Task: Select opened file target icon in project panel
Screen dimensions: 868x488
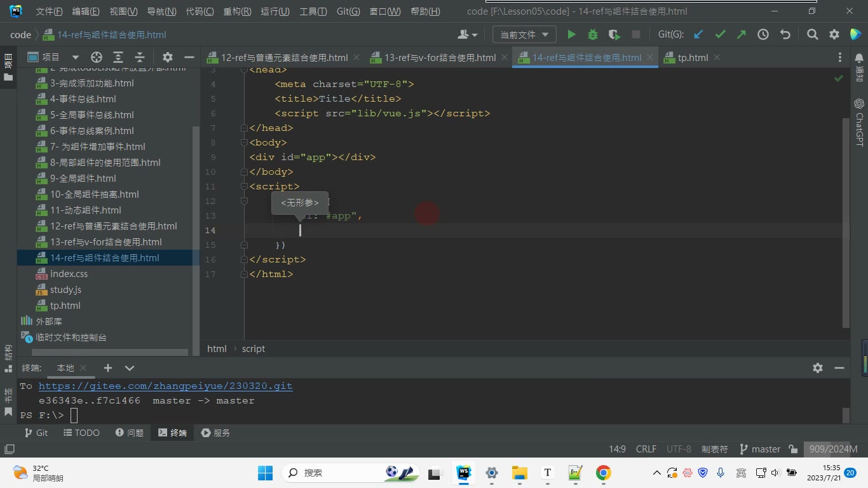Action: click(97, 57)
